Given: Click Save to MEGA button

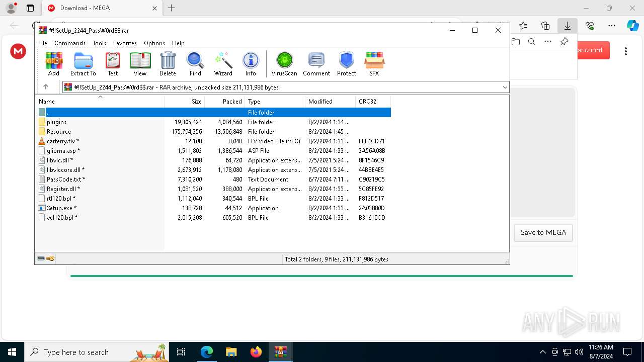Looking at the screenshot, I should [543, 232].
